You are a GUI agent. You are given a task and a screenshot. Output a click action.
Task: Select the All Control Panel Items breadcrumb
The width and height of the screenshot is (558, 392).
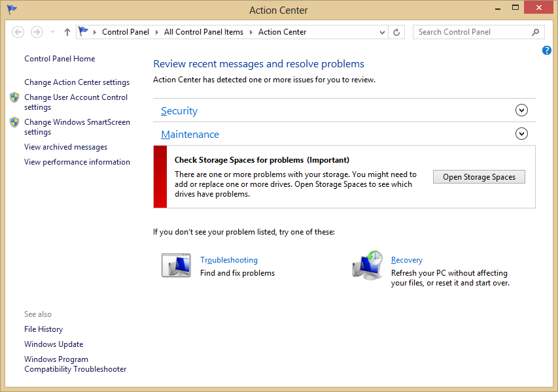[203, 32]
